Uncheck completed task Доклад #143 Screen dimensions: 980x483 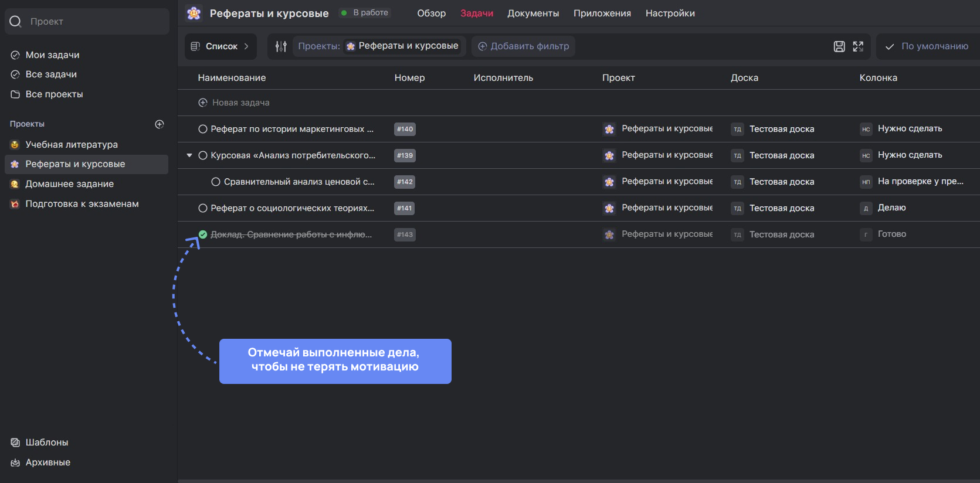[x=203, y=234]
